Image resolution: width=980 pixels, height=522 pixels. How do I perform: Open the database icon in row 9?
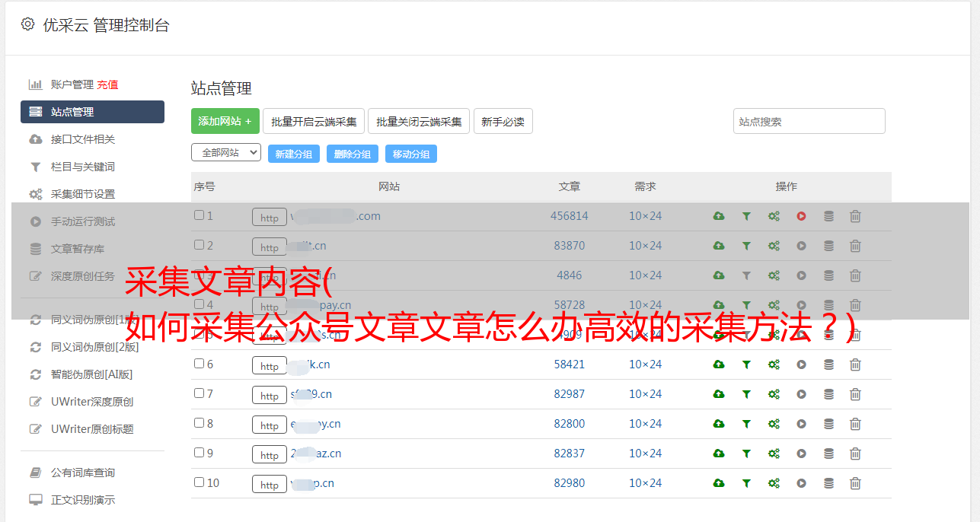point(828,454)
